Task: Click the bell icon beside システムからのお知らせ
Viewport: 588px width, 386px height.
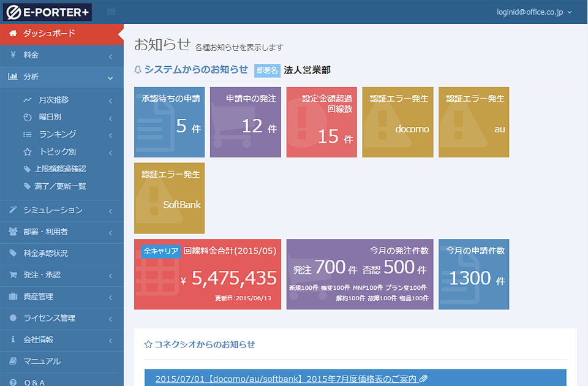Action: coord(138,70)
